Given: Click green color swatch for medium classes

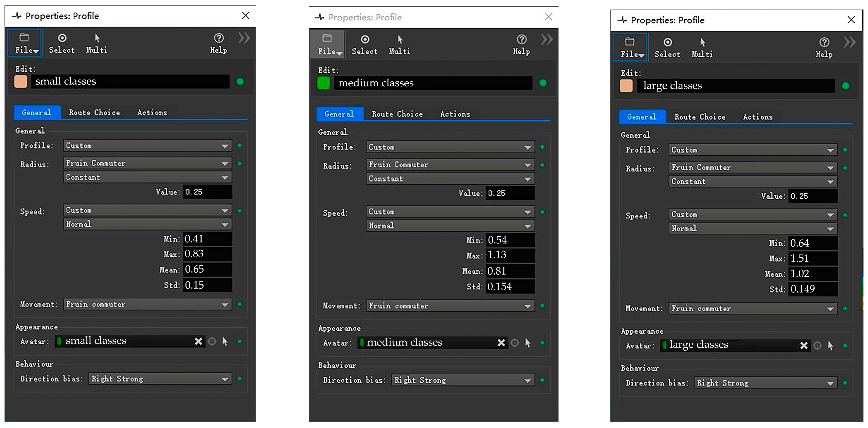Looking at the screenshot, I should tap(324, 83).
